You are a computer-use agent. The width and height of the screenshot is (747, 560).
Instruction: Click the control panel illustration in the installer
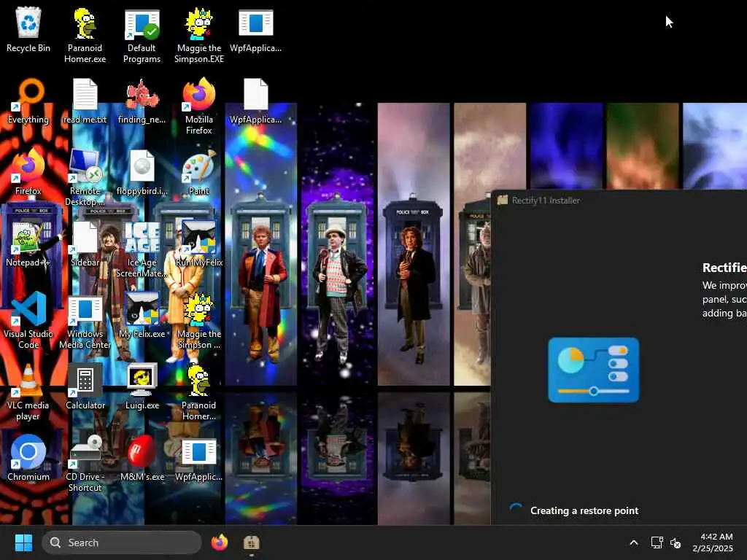(593, 370)
